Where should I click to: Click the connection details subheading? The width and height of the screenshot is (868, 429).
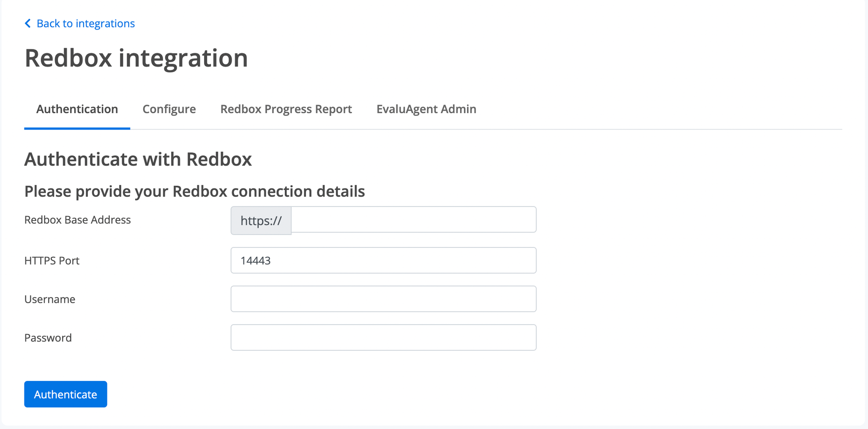(x=194, y=191)
